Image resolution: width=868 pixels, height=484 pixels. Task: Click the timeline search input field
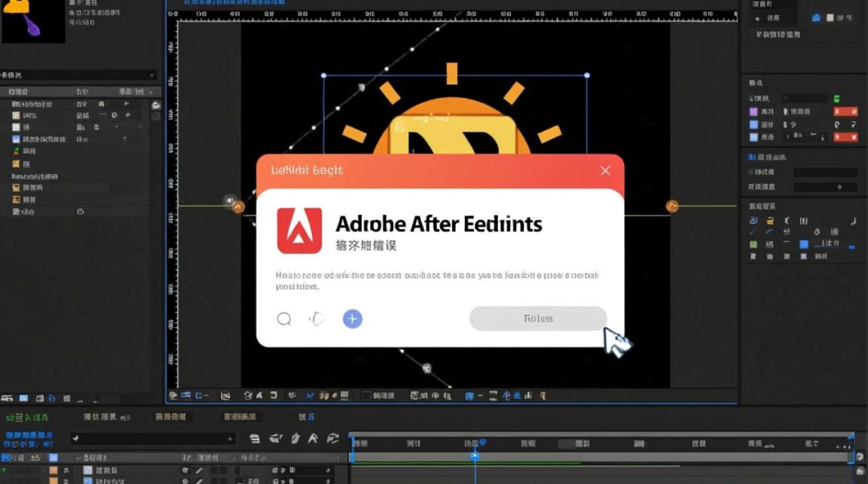[x=152, y=439]
